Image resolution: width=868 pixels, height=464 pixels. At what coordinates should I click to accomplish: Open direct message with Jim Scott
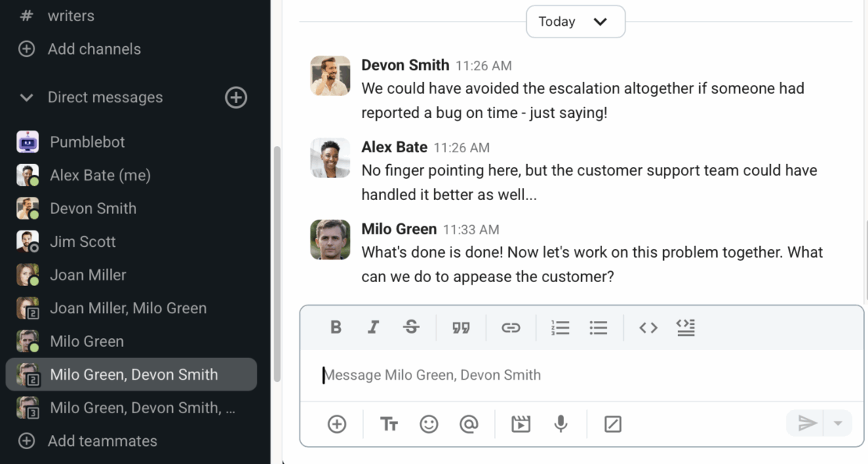83,241
